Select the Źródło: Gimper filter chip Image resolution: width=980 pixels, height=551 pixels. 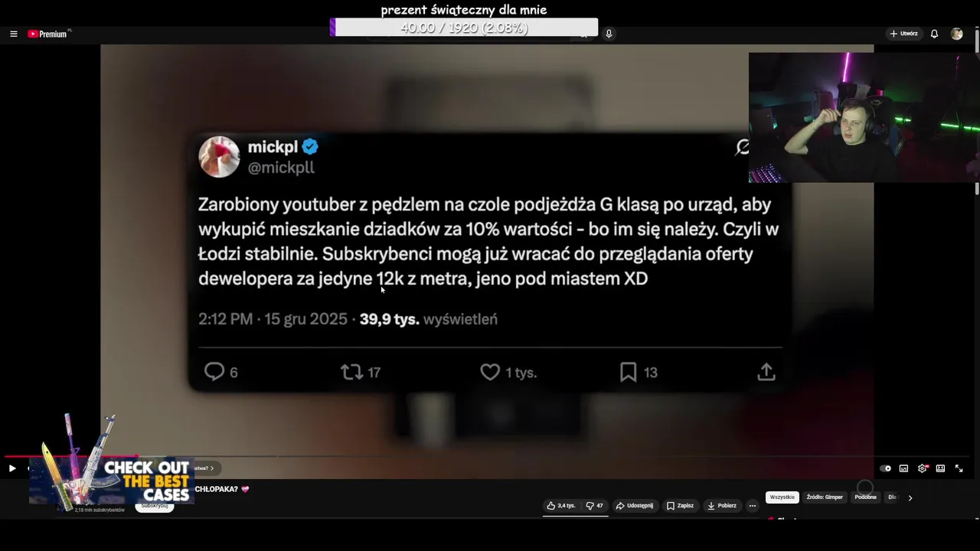pos(825,497)
